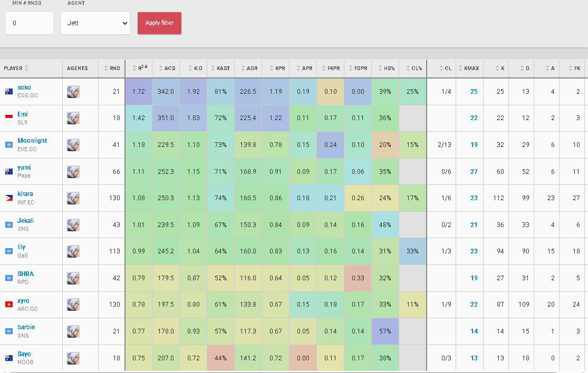588x373 pixels.
Task: Click Indonesian flag icon beside Emi
Action: click(9, 118)
